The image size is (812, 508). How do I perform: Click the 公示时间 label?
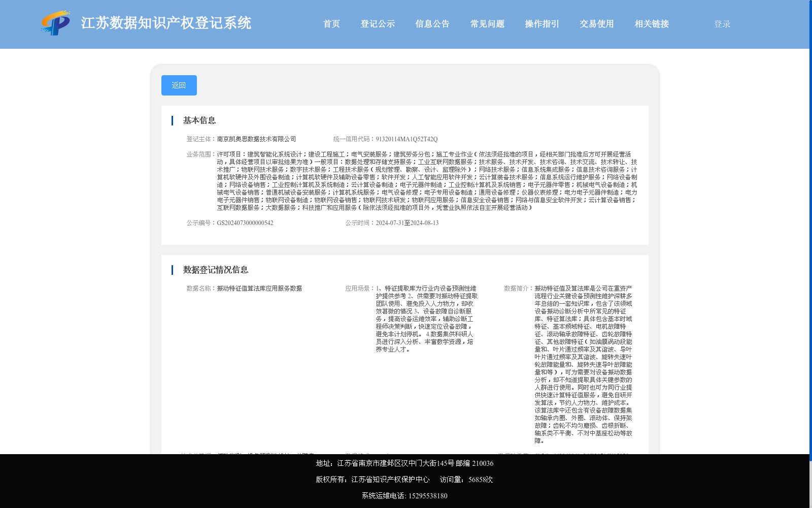coord(360,223)
